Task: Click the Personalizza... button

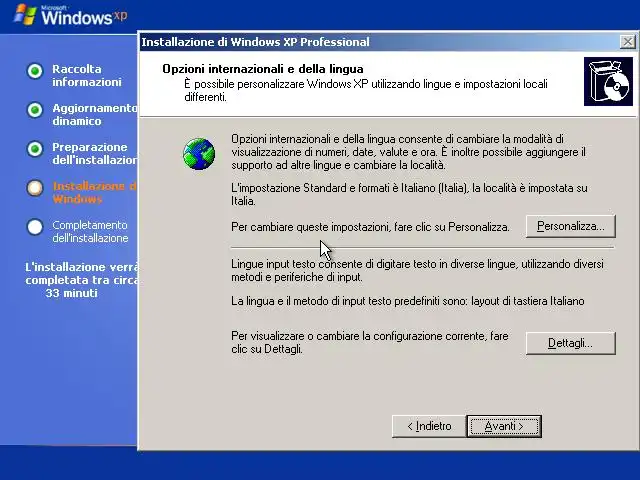Action: [570, 226]
